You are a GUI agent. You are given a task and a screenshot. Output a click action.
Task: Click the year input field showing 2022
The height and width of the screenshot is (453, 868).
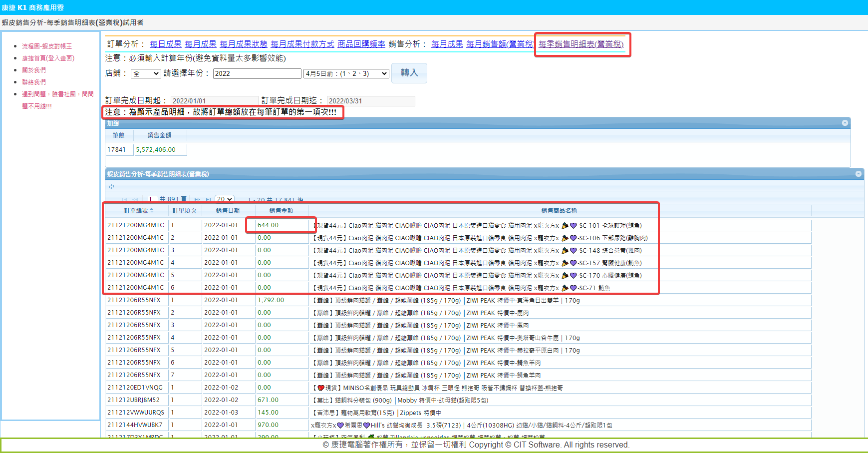(257, 74)
